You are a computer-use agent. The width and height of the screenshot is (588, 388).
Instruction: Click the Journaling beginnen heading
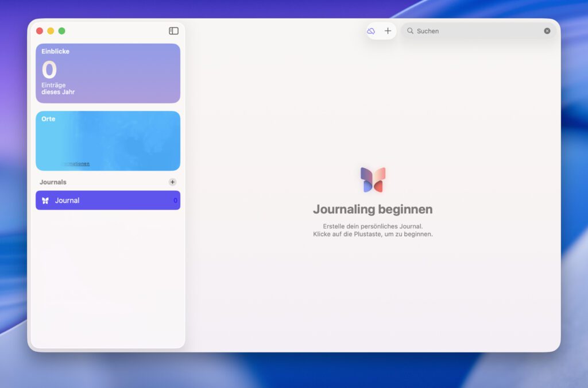coord(373,209)
